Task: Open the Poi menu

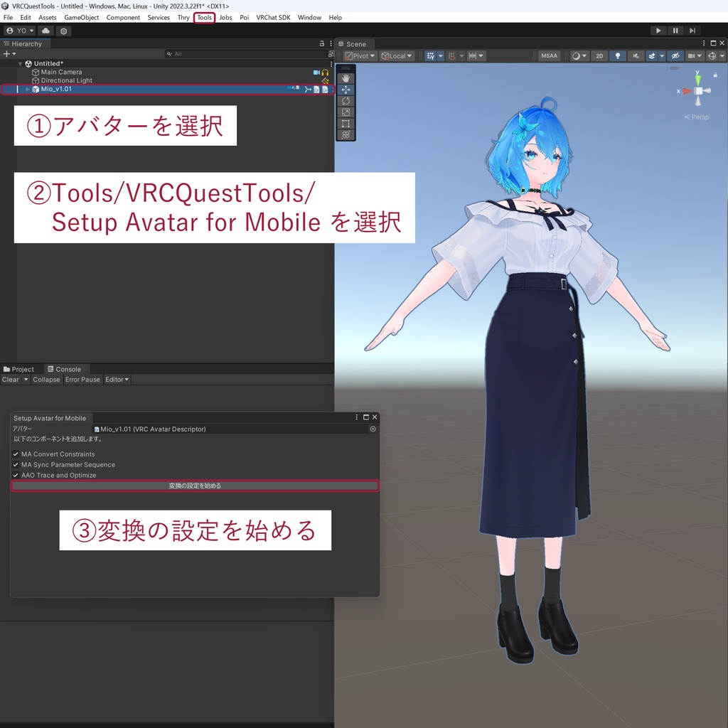Action: pos(245,18)
